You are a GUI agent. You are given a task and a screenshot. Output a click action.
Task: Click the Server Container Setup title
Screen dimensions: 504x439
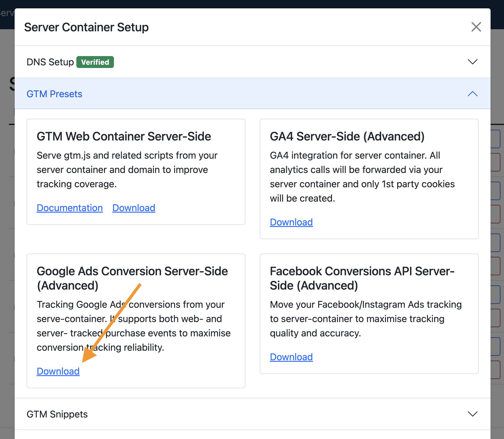click(x=86, y=27)
